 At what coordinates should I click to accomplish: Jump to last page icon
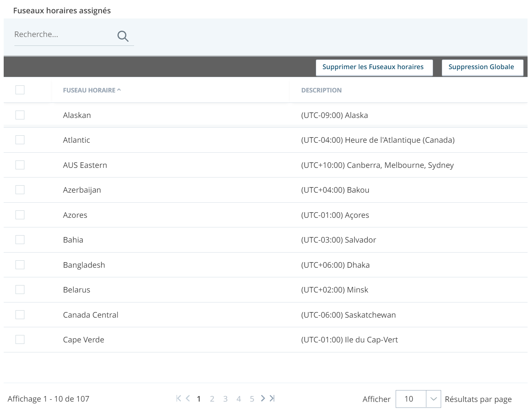pyautogui.click(x=272, y=398)
